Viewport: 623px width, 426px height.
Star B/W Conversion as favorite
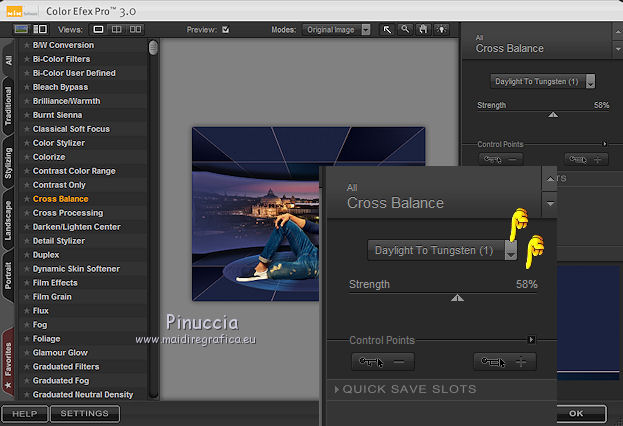27,45
